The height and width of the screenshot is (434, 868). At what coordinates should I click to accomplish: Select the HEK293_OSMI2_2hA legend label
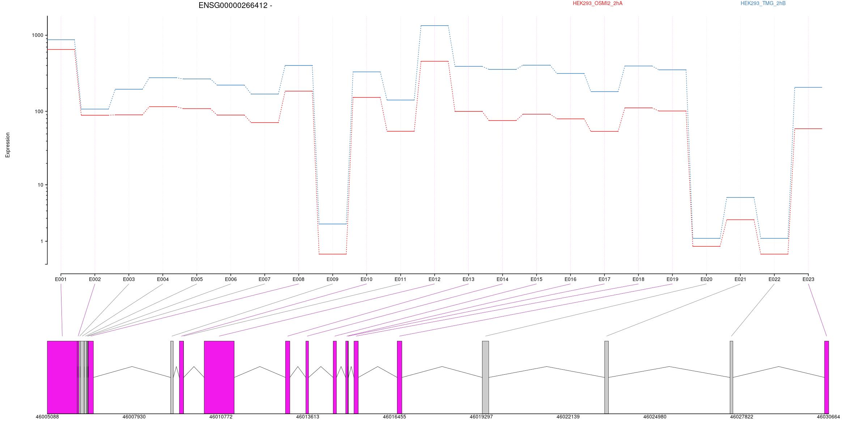[x=597, y=3]
